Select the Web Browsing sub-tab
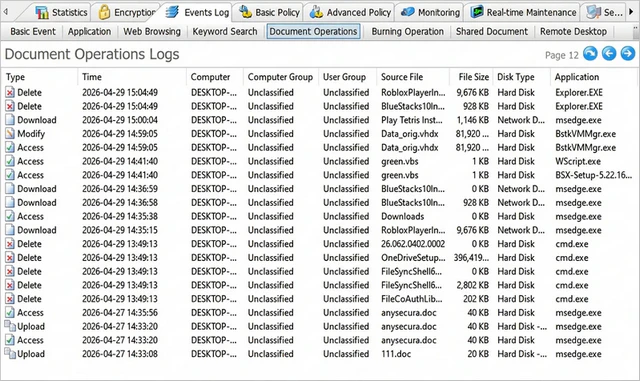This screenshot has width=640, height=381. point(152,31)
